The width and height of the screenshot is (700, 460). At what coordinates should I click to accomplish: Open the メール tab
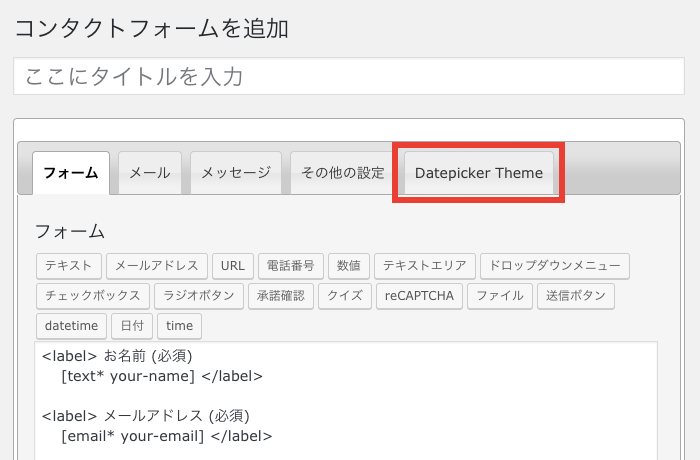click(150, 173)
